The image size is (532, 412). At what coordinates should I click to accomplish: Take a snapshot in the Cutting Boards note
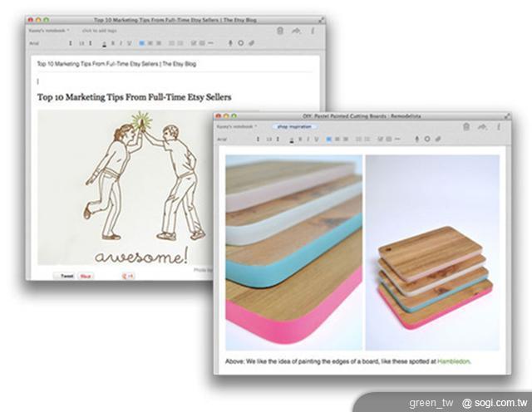click(x=427, y=139)
